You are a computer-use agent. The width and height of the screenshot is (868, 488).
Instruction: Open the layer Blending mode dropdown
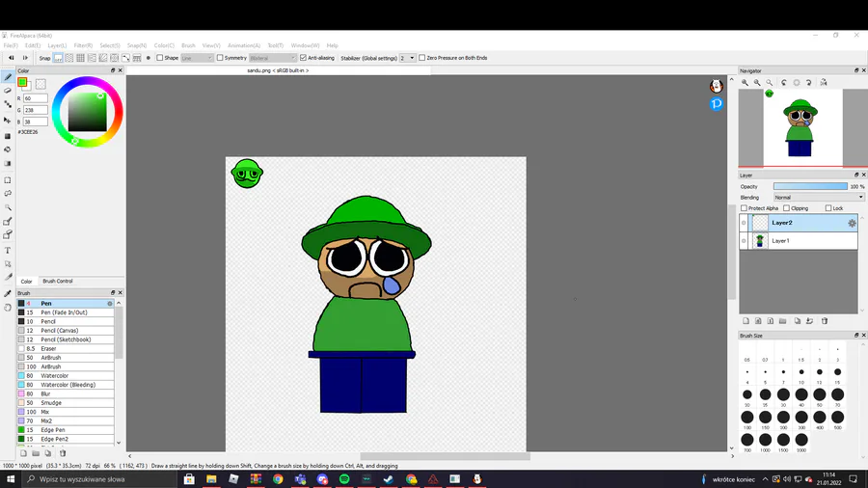818,198
